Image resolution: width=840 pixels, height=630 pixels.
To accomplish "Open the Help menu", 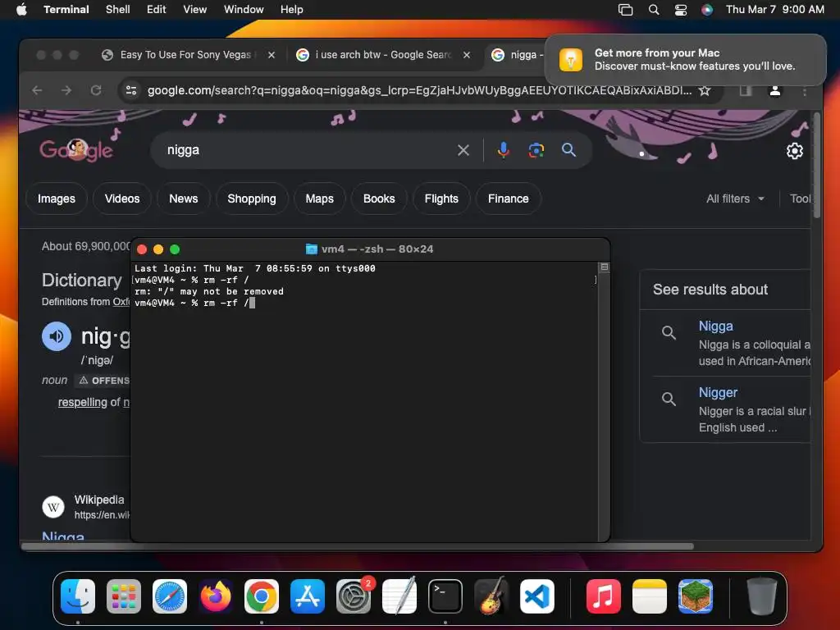I will pos(291,9).
